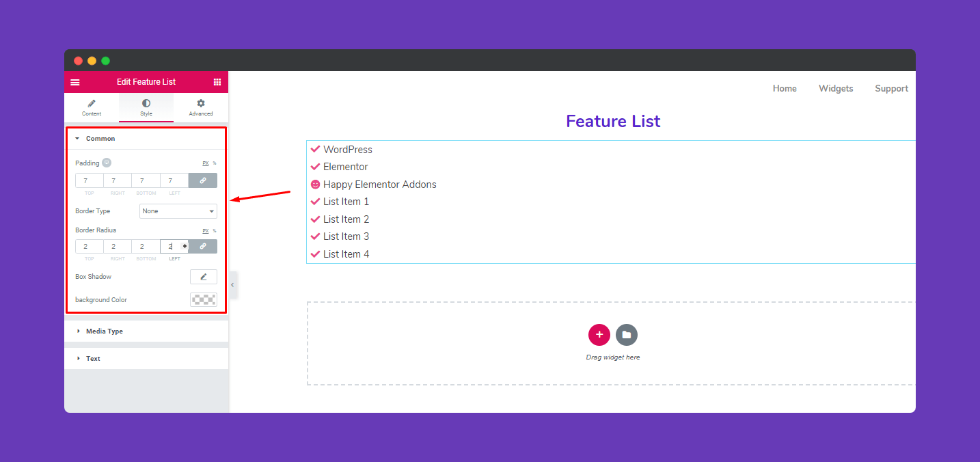
Task: Click the smiley icon next to Happy Elementor Addons
Action: [315, 185]
